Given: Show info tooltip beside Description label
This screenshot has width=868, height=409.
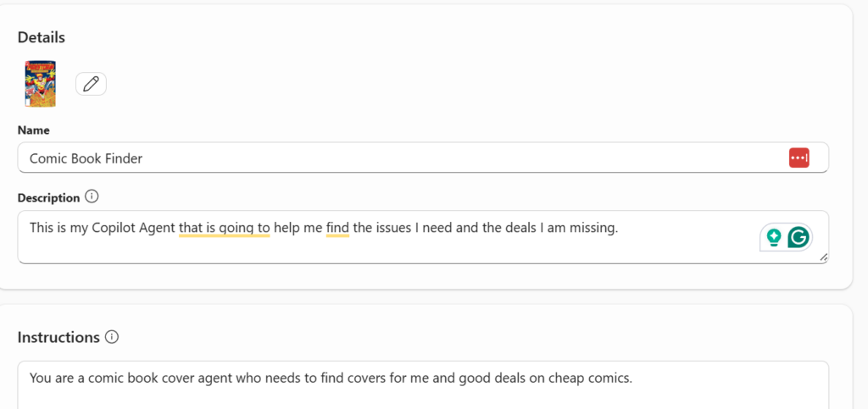Looking at the screenshot, I should click(x=92, y=196).
